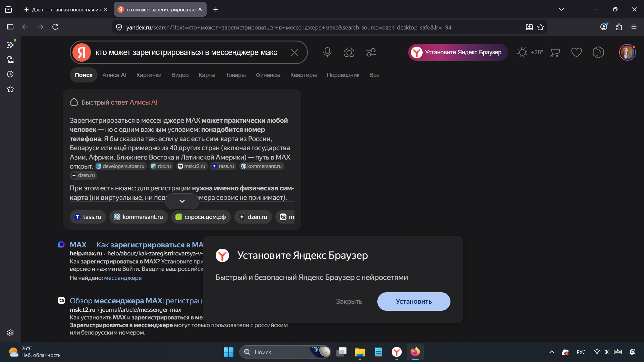Open the tab overview icon at top left
The image size is (644, 362).
pyautogui.click(x=8, y=9)
